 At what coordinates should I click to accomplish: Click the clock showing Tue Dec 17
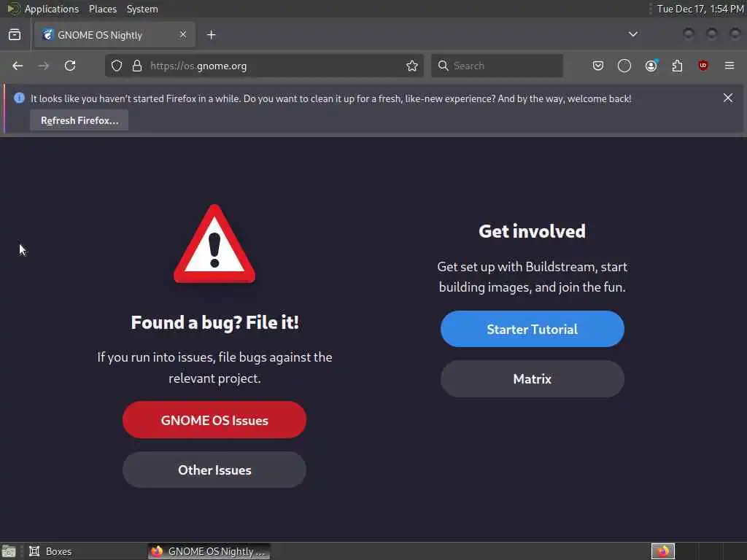coord(700,9)
